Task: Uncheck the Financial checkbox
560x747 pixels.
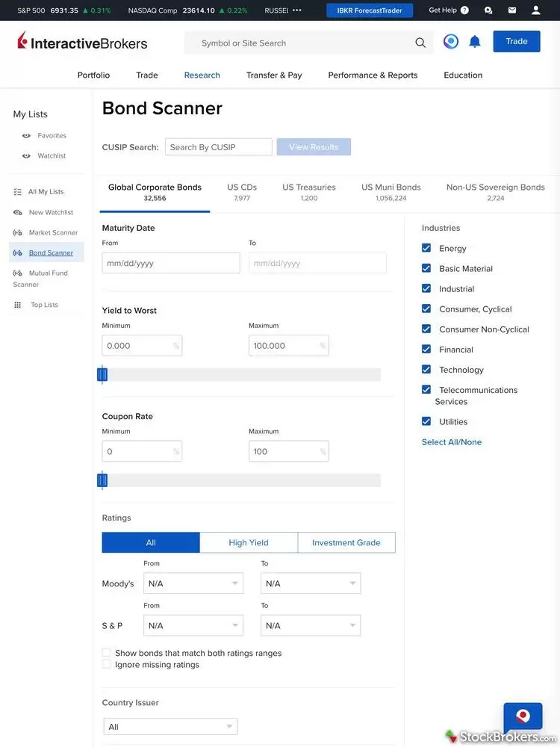Action: click(x=426, y=349)
